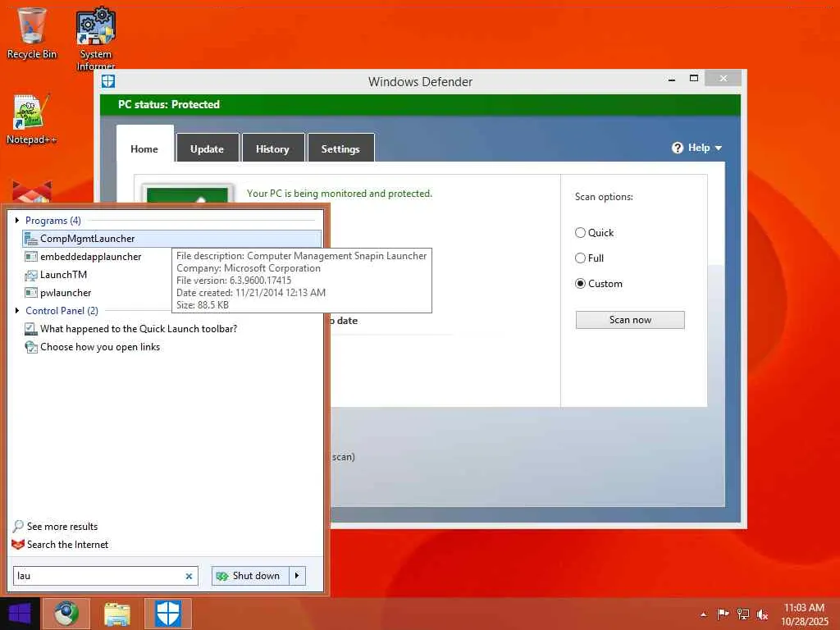Screen dimensions: 840x630
Task: Clear the search box with the X icon
Action: click(189, 576)
